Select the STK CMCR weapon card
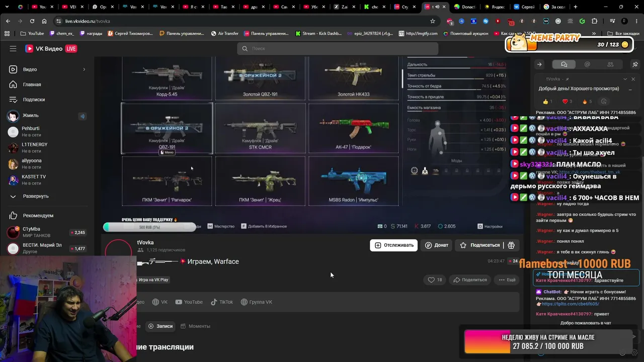Viewport: 644px width, 362px height. 260,128
